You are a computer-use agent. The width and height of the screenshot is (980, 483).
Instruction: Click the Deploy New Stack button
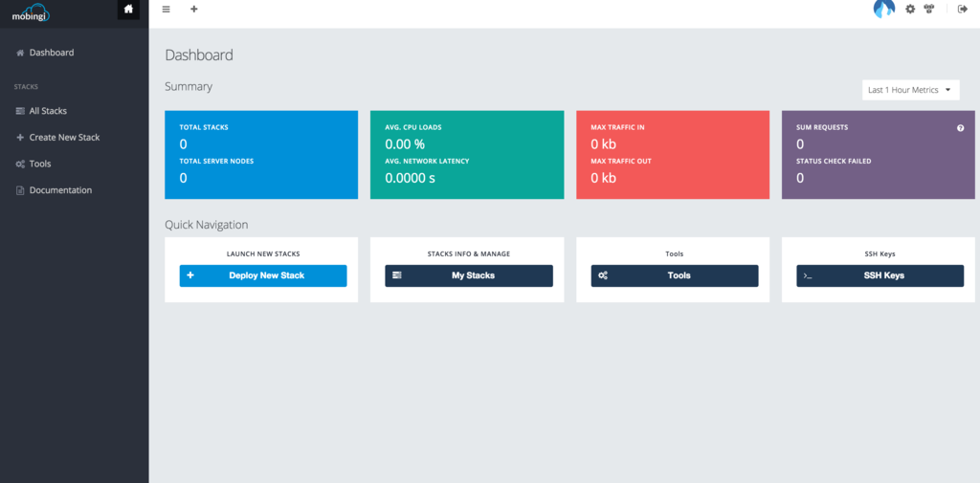point(263,275)
